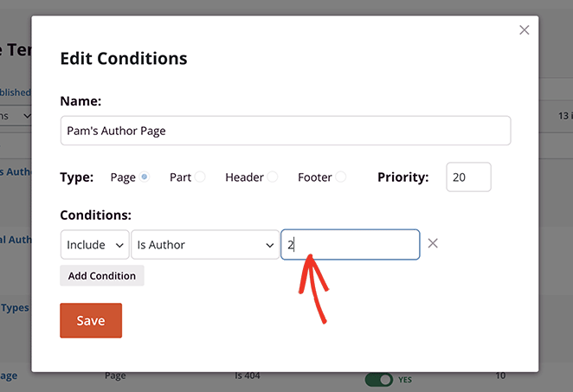Viewport: 573px width, 392px height.
Task: Select the Footer type radio button
Action: 341,177
